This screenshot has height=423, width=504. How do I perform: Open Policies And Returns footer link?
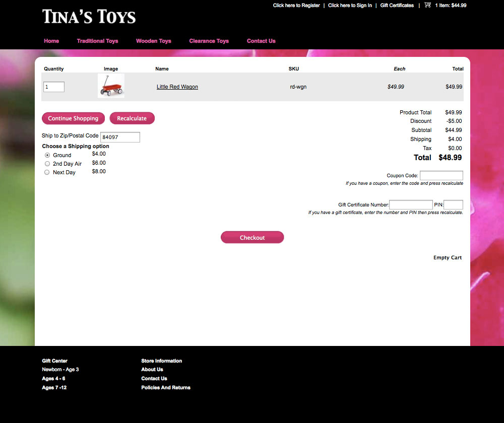(166, 388)
